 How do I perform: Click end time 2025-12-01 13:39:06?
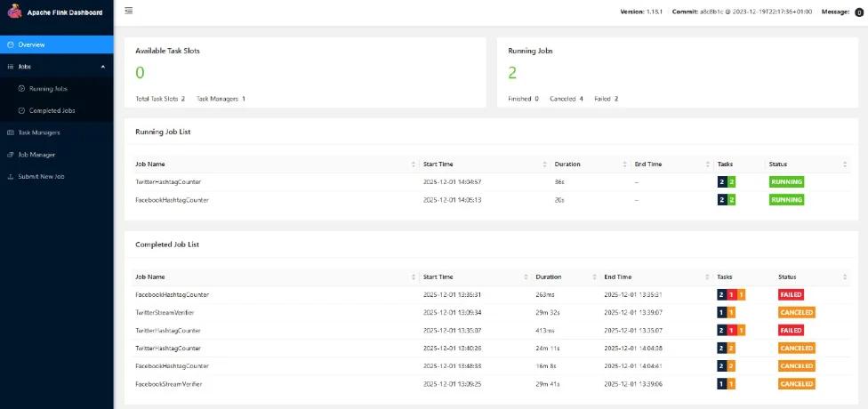tap(633, 383)
